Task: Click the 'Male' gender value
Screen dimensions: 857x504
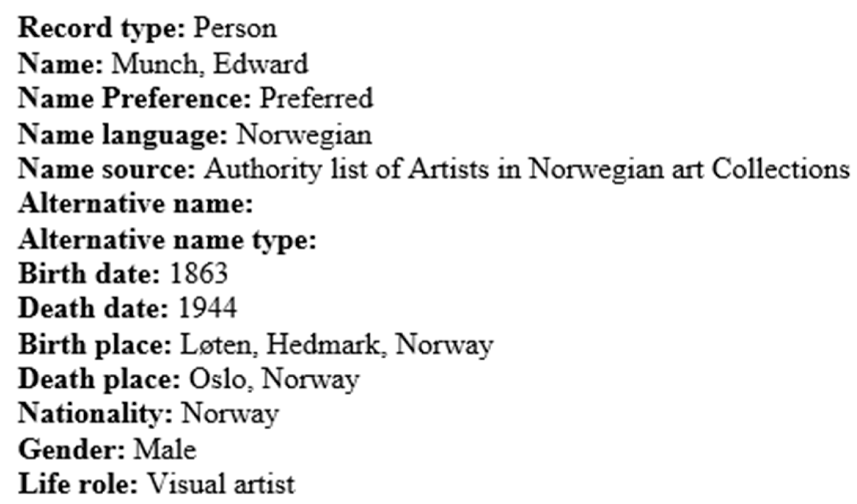Action: coord(165,450)
